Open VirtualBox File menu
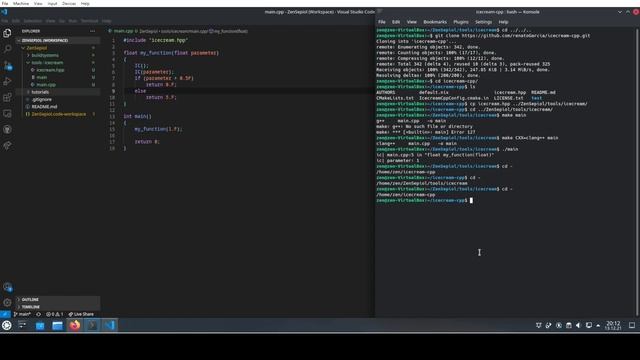 tap(5, 3)
